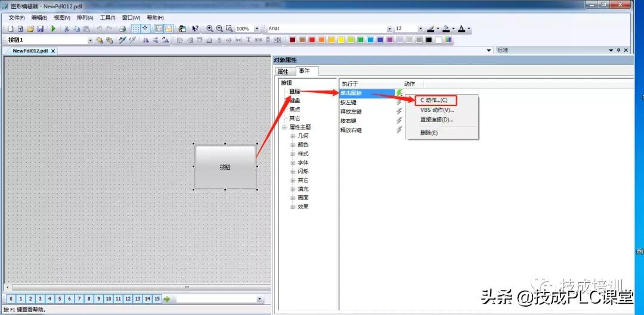Zoom out with the magnifier minus icon
Viewport: 644px width, 315px height.
[219, 29]
